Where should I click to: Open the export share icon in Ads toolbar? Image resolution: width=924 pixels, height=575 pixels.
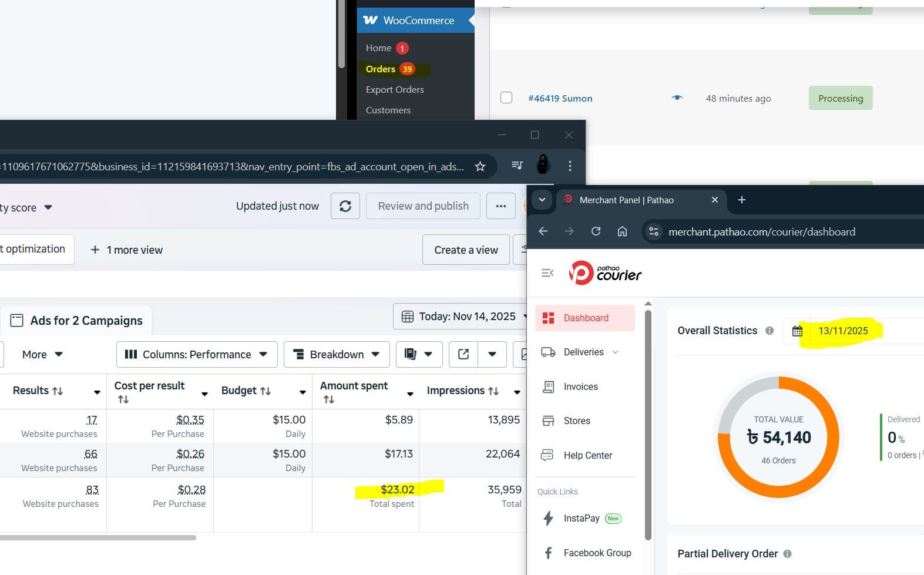click(x=463, y=354)
